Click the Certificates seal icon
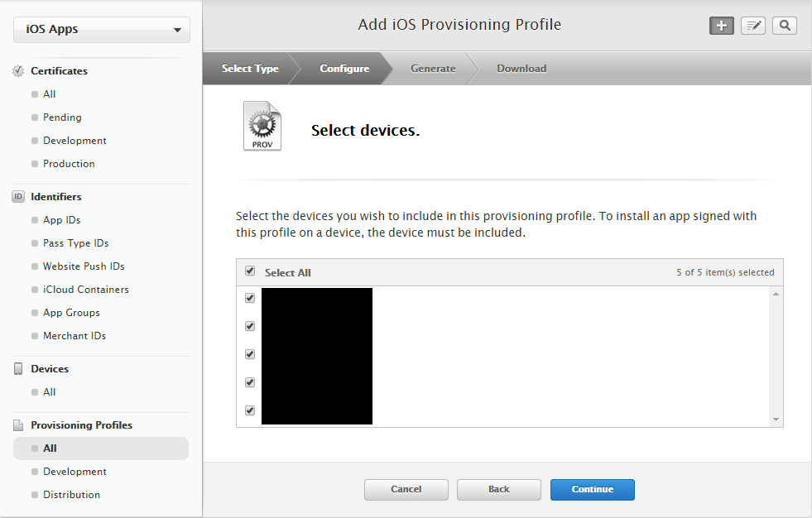Viewport: 812px width, 518px height. pyautogui.click(x=18, y=71)
